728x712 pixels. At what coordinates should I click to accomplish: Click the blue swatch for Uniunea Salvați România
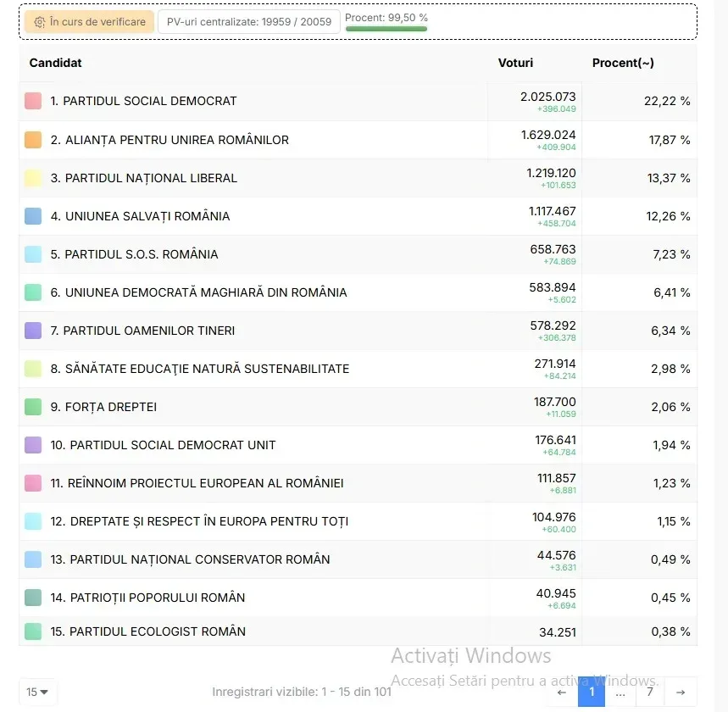click(x=33, y=216)
